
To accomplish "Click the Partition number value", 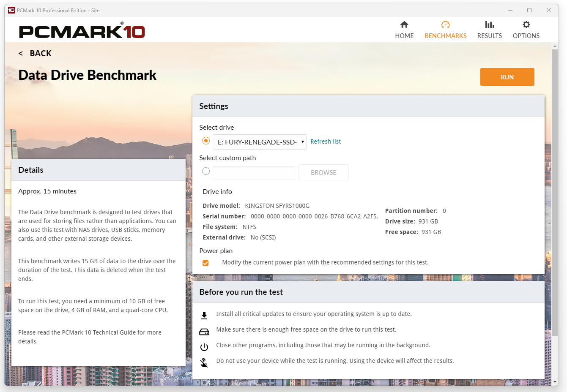I will (444, 211).
